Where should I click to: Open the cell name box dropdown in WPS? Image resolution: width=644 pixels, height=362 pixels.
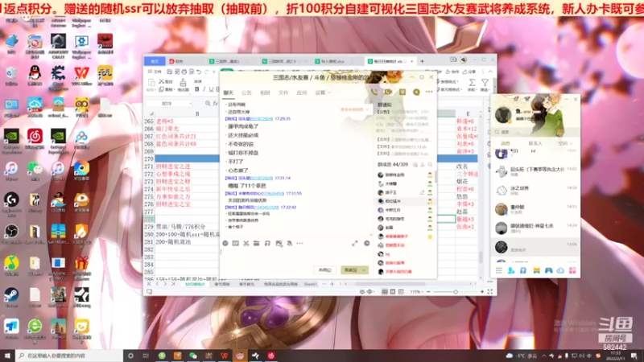point(190,104)
